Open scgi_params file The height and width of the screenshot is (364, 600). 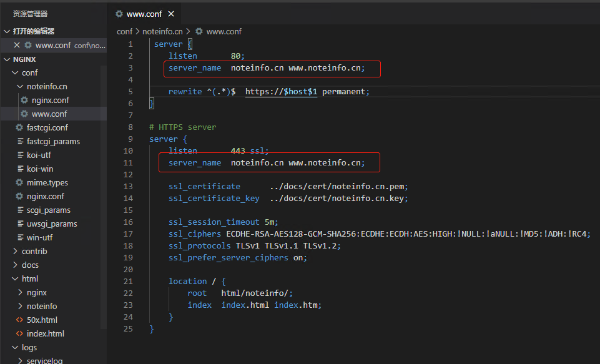click(48, 210)
